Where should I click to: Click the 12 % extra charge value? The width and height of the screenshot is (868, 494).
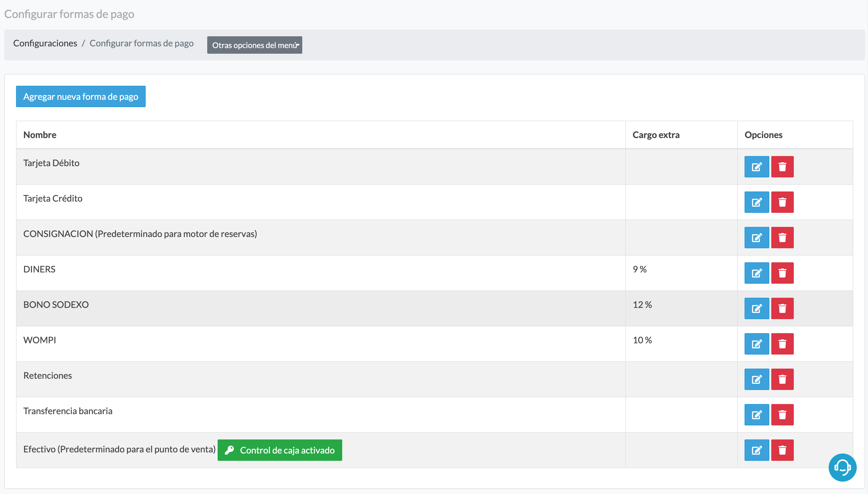(x=642, y=305)
